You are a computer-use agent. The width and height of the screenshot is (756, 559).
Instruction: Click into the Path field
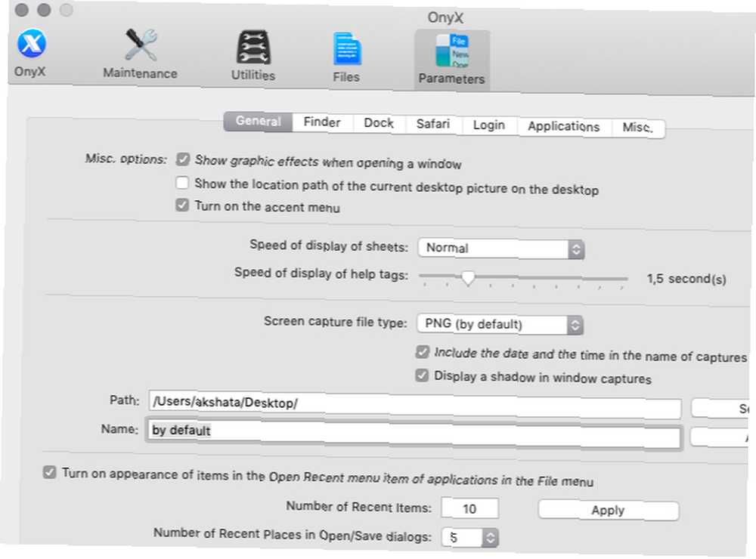[x=414, y=405]
